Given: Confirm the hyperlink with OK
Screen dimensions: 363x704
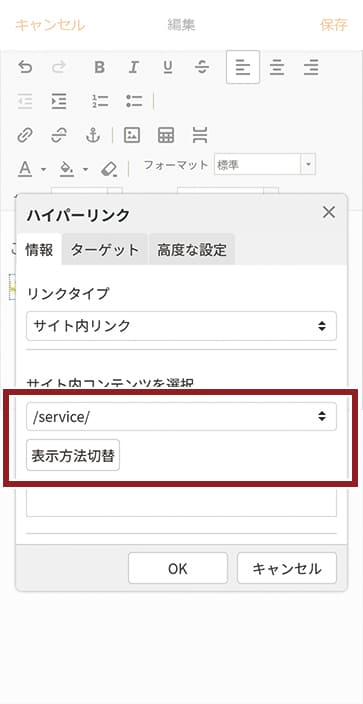Looking at the screenshot, I should [178, 568].
